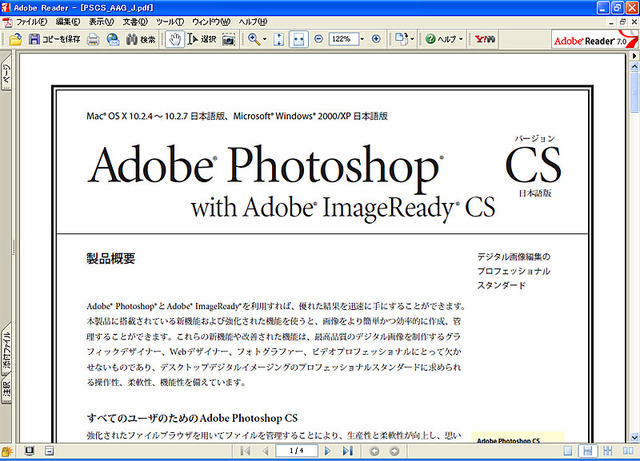This screenshot has height=461, width=640.
Task: Open the ページ pages side tab
Action: coord(6,73)
